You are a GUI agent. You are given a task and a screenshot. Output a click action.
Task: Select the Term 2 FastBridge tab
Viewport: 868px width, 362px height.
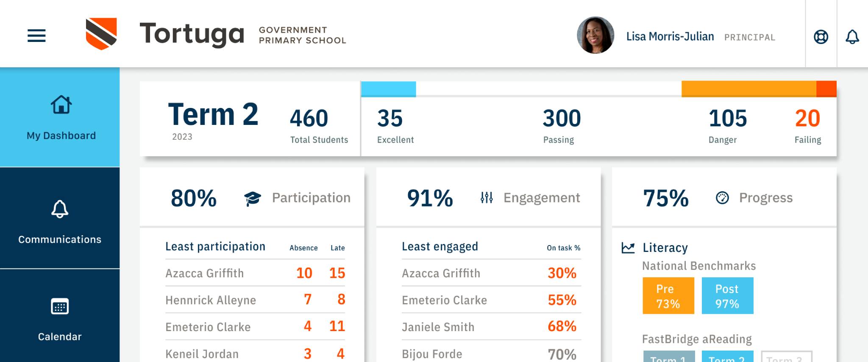(x=727, y=357)
